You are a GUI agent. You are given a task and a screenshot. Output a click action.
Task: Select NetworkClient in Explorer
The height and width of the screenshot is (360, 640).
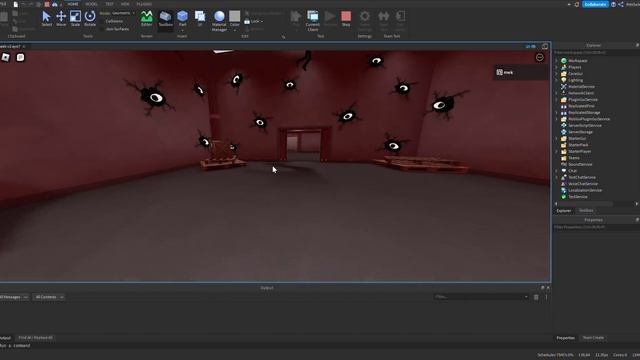click(581, 93)
